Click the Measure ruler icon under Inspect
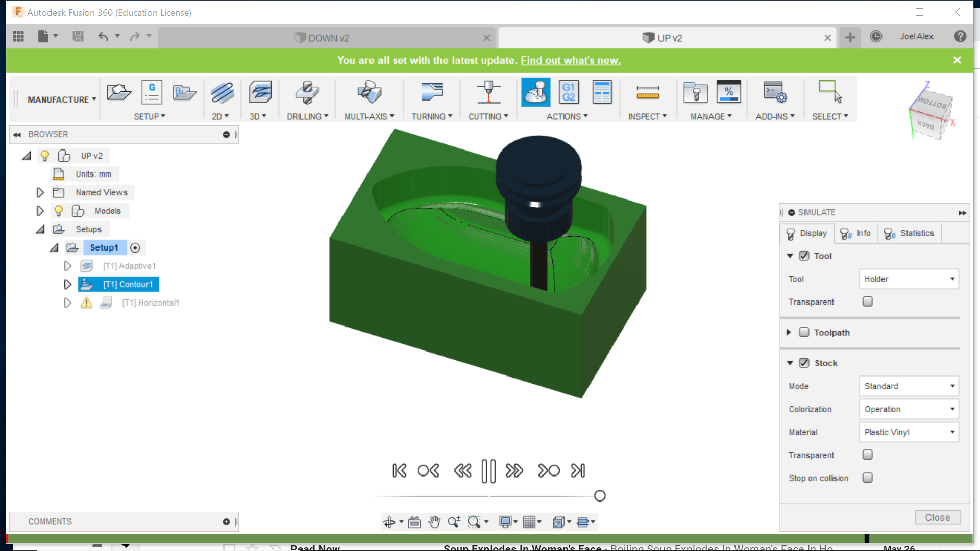Screen dimensions: 980x551 pos(648,92)
